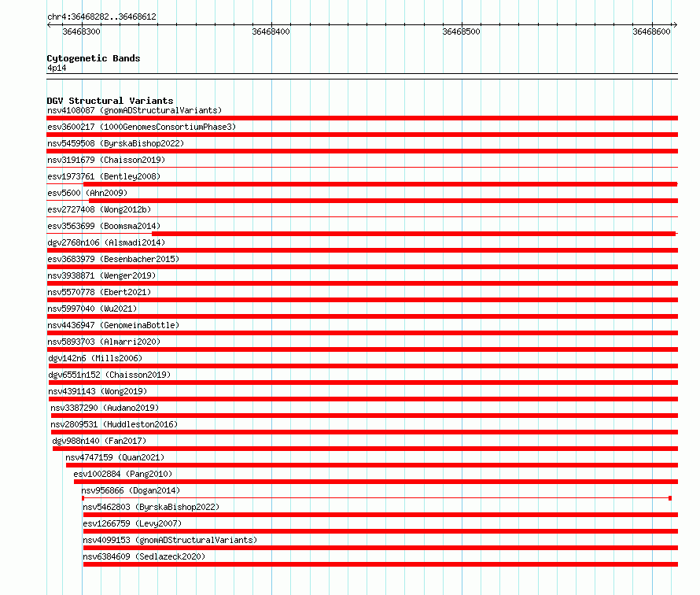Click dgv142n6 (Mills2006) label
The height and width of the screenshot is (595, 700).
click(x=95, y=358)
